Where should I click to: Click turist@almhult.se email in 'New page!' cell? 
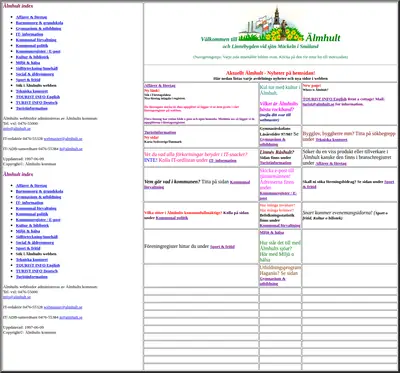(x=318, y=104)
